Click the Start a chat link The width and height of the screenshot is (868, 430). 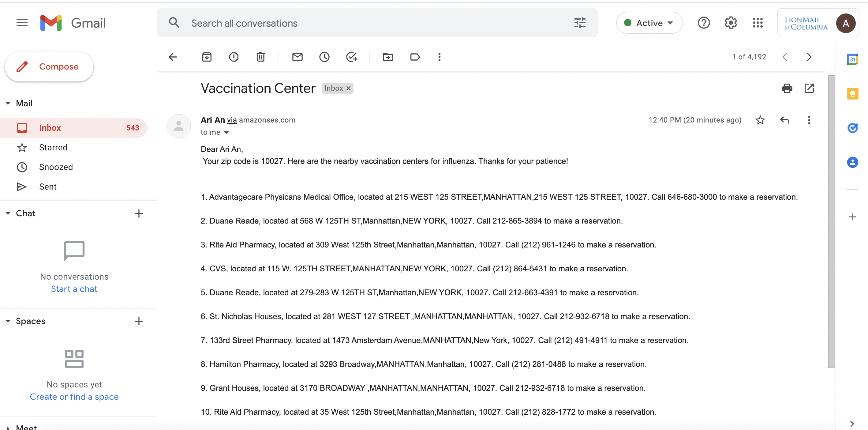[74, 289]
